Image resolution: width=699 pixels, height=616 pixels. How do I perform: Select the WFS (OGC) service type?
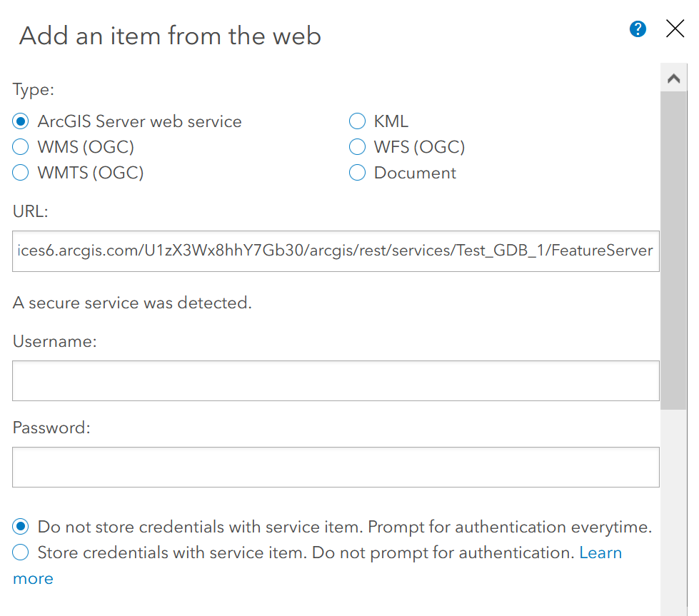pyautogui.click(x=357, y=147)
